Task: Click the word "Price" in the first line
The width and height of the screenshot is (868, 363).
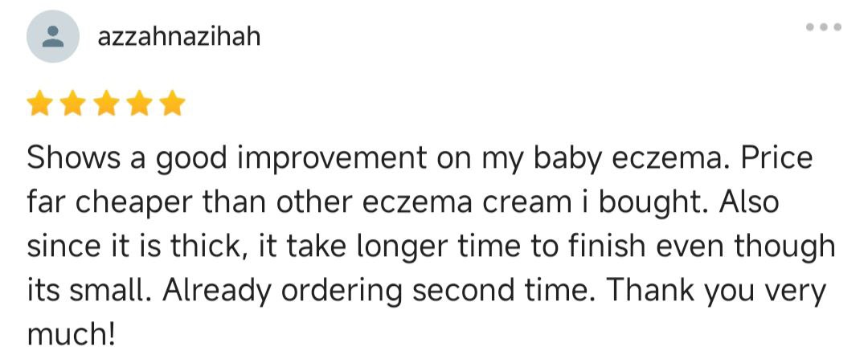Action: pos(776,158)
